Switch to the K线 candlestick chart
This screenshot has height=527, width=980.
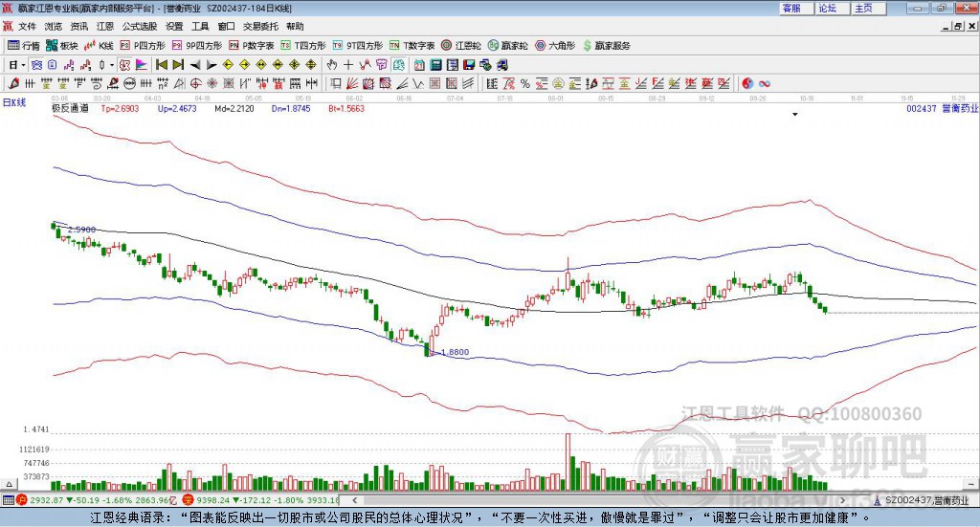(x=99, y=46)
